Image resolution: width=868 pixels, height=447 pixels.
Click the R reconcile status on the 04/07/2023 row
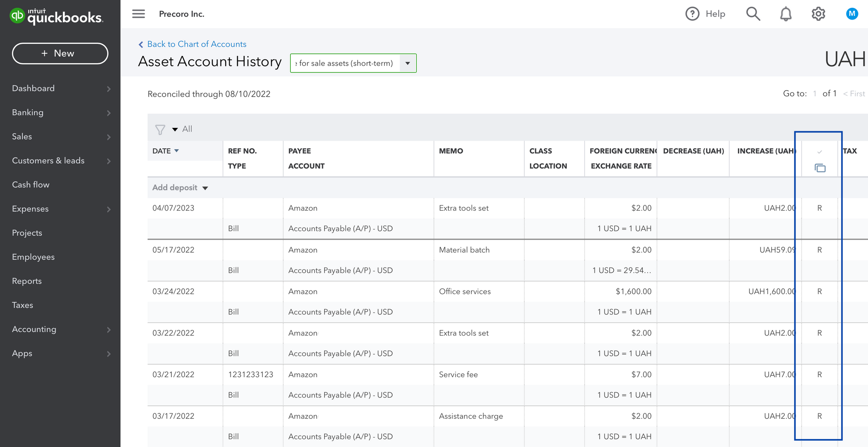[x=819, y=208]
